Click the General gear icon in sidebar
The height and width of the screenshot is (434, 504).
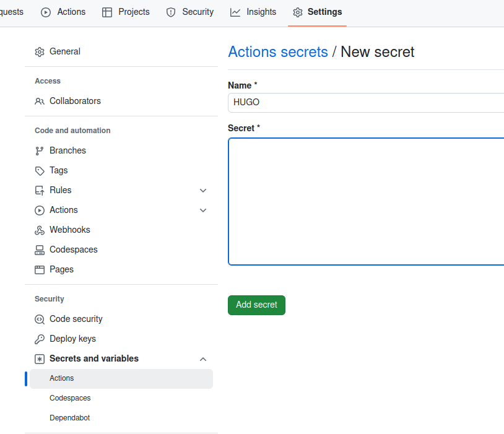coord(40,52)
